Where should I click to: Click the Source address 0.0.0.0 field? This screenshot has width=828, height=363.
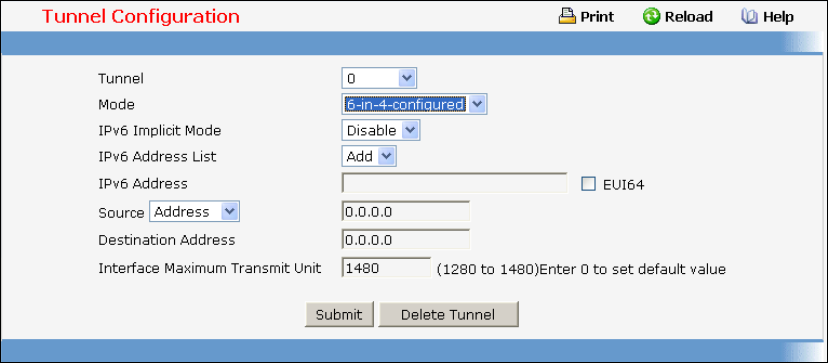[x=406, y=211]
